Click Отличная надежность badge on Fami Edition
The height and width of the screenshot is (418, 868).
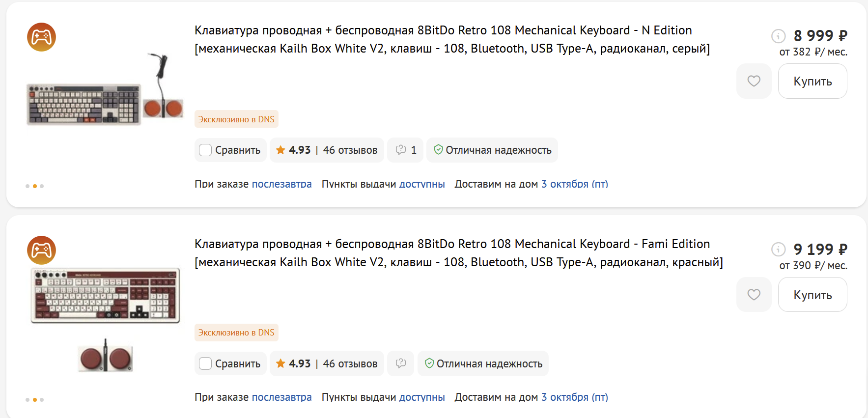coord(483,363)
